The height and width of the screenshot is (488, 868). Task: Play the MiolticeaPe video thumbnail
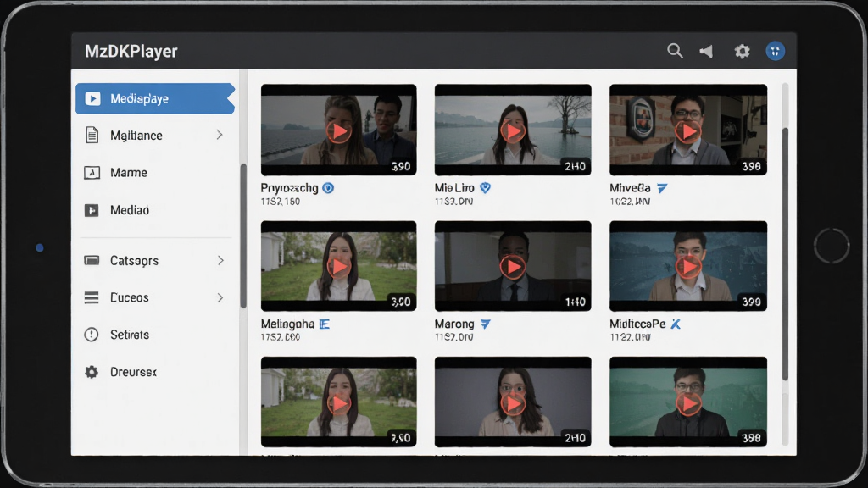pyautogui.click(x=688, y=266)
